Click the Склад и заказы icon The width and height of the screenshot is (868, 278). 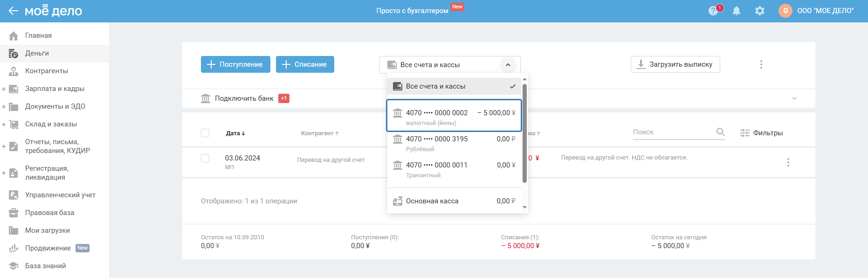click(14, 125)
